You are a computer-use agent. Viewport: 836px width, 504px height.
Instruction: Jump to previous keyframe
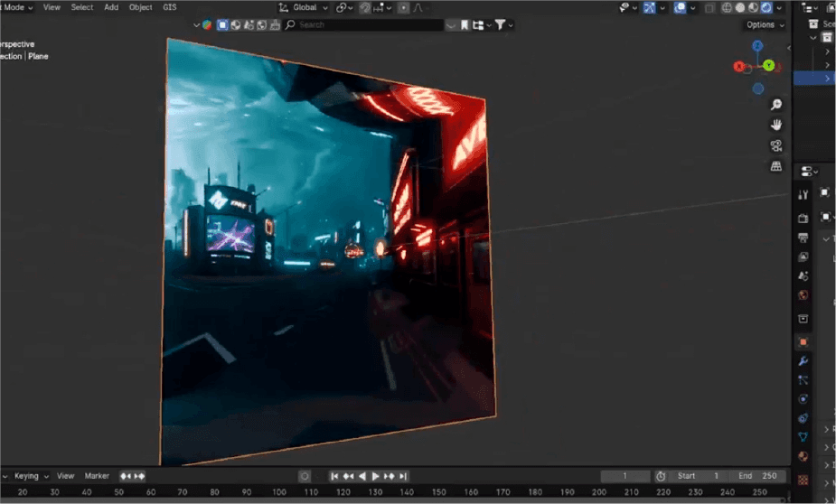(x=348, y=476)
